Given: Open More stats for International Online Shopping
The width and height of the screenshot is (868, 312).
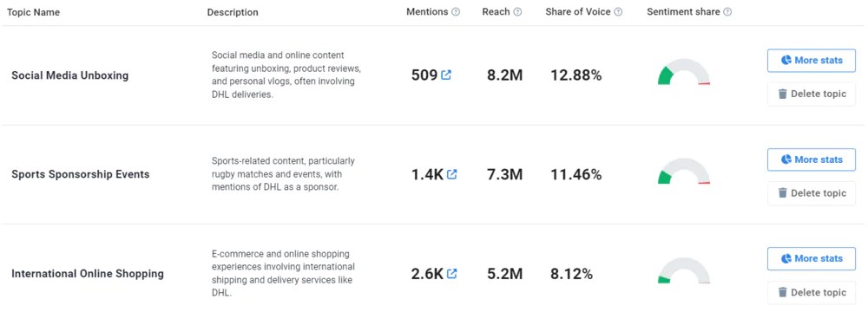Looking at the screenshot, I should [812, 258].
